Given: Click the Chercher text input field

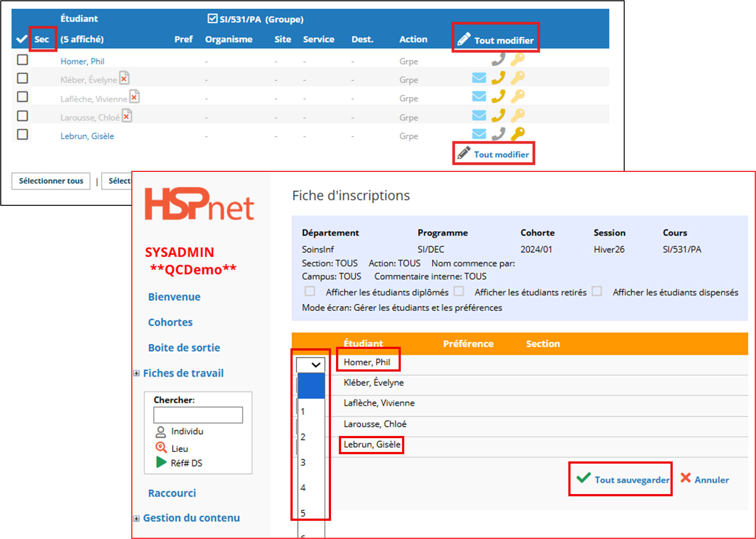Looking at the screenshot, I should point(198,415).
